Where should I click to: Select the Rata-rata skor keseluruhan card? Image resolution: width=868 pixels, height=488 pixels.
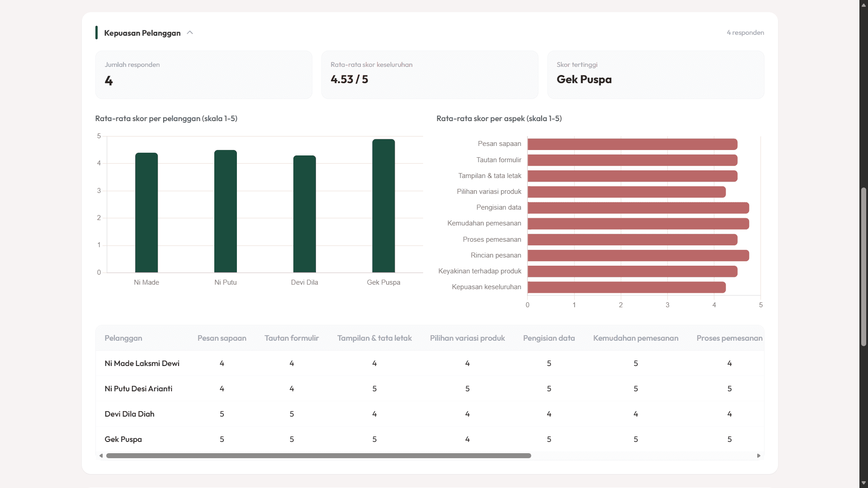coord(430,75)
